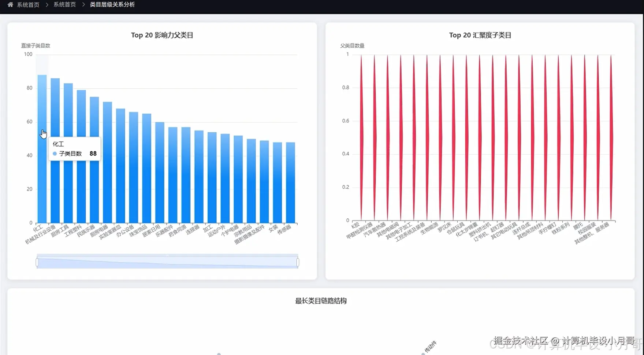644x355 pixels.
Task: Click the K胶 axis label
Action: pyautogui.click(x=355, y=225)
